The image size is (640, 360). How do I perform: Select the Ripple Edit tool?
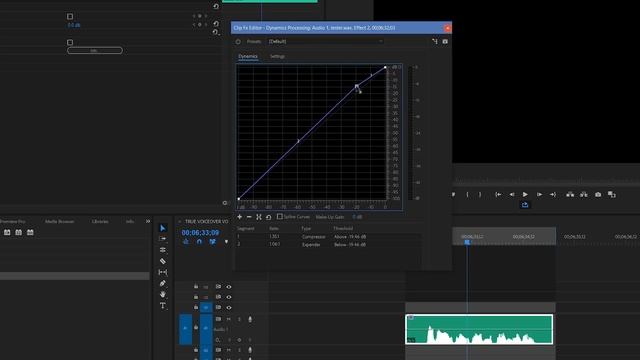(x=162, y=250)
